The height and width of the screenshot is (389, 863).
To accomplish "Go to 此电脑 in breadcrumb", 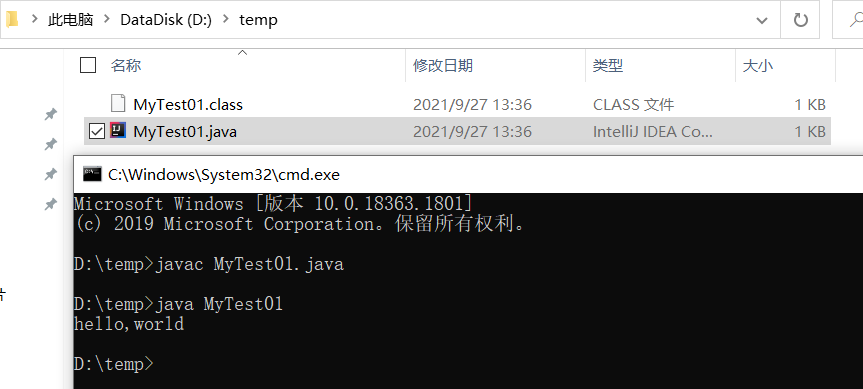I will (70, 20).
